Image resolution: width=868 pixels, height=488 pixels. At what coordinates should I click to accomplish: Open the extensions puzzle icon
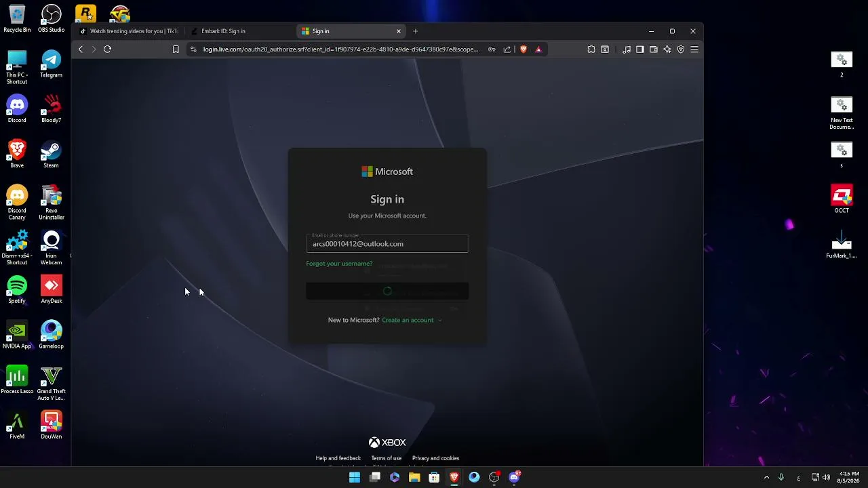click(591, 49)
